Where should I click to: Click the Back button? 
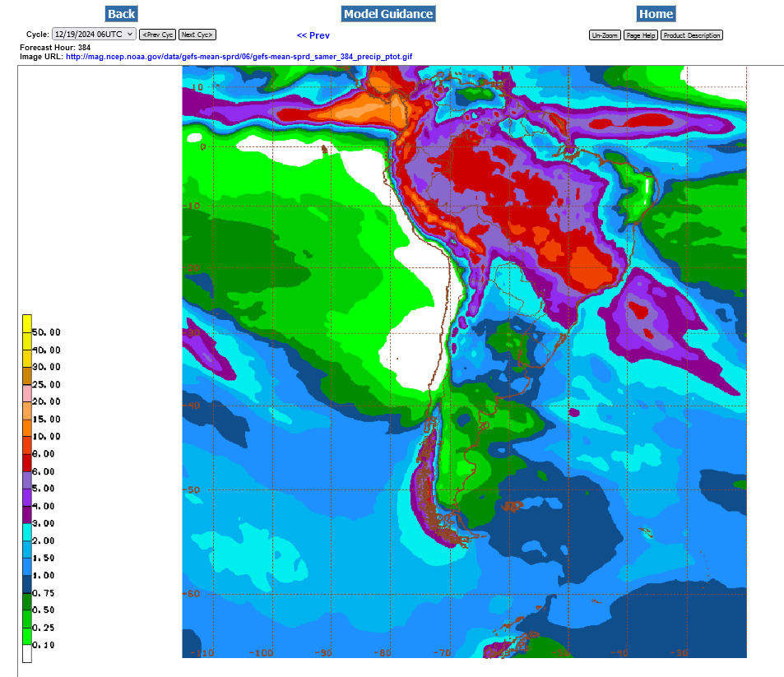[122, 13]
